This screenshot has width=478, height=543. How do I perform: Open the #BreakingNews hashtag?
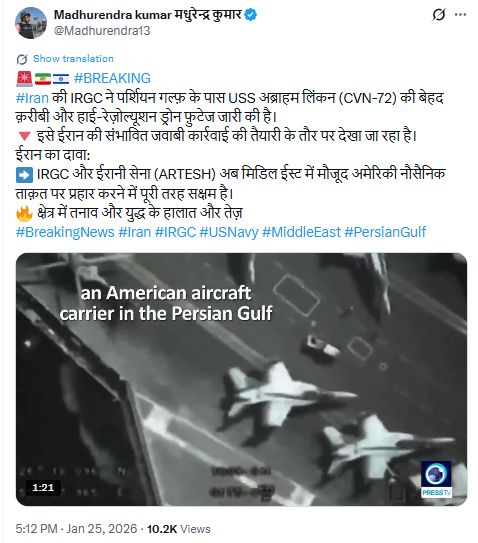[x=65, y=232]
